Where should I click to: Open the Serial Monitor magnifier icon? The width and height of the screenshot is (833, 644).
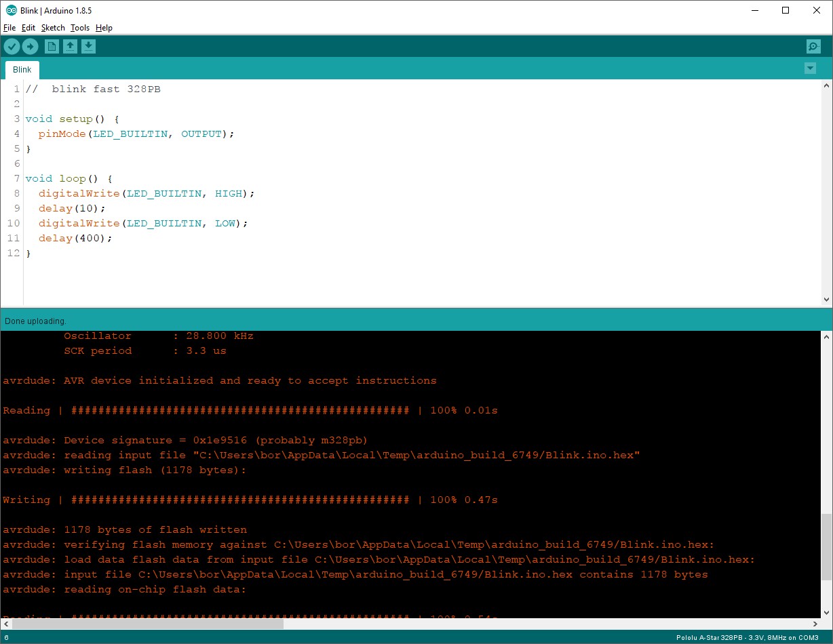pyautogui.click(x=813, y=46)
